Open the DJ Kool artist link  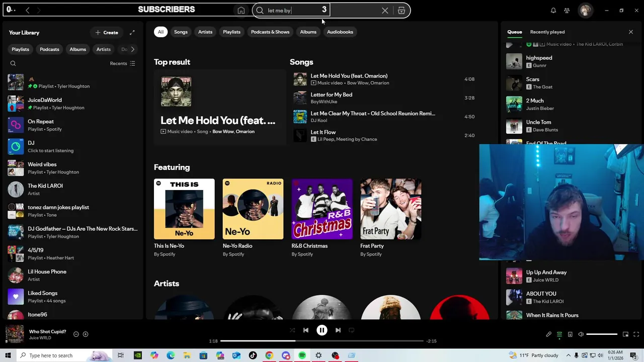(x=318, y=121)
